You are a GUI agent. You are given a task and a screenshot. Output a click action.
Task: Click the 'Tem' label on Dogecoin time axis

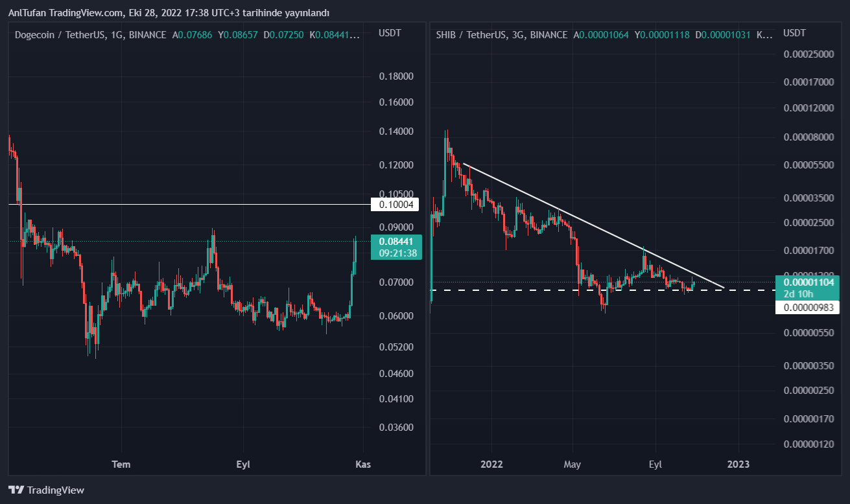coord(121,464)
